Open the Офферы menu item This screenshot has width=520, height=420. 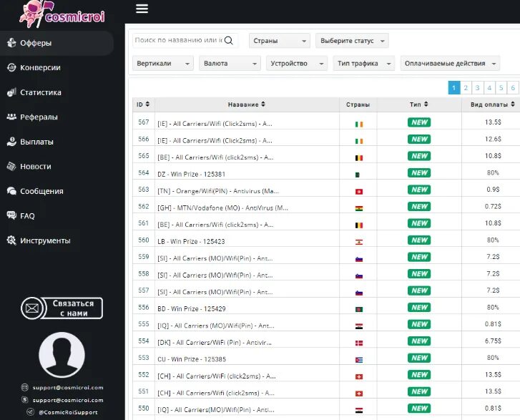point(57,43)
